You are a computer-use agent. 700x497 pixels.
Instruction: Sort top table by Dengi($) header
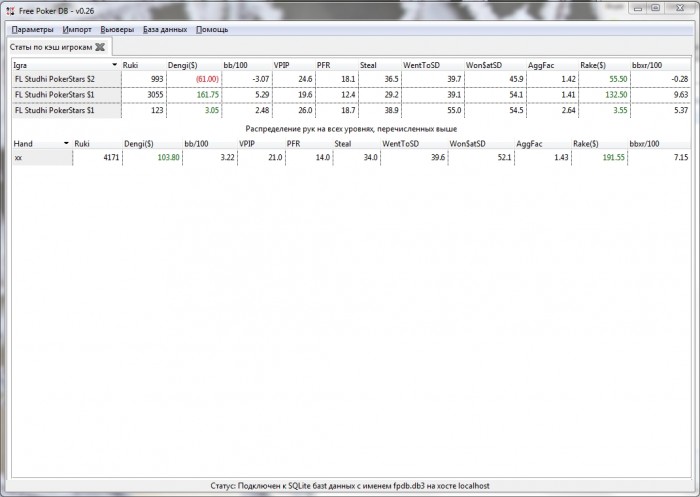(x=194, y=65)
